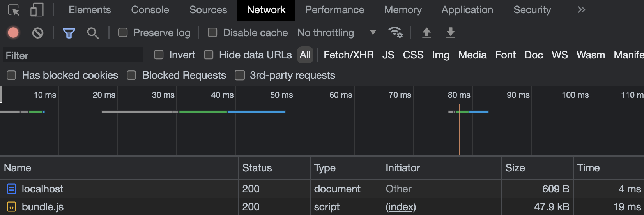Check the Disable cache option

[x=212, y=32]
